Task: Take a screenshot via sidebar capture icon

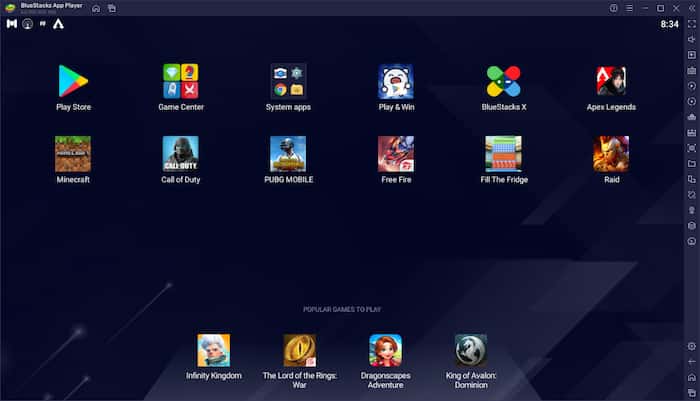Action: 692,148
